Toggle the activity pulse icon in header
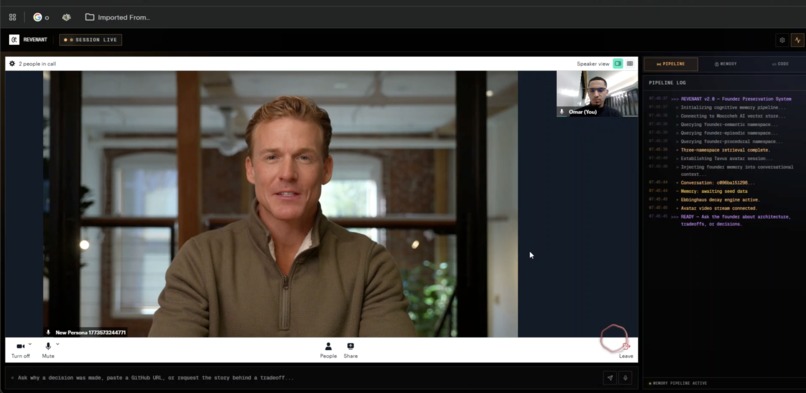Viewport: 806px width, 393px height. (798, 40)
